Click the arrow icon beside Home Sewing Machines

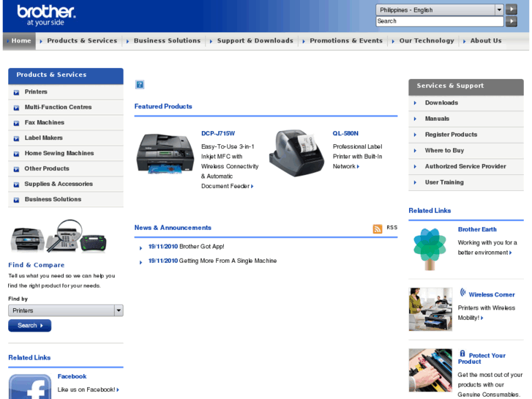coord(16,154)
